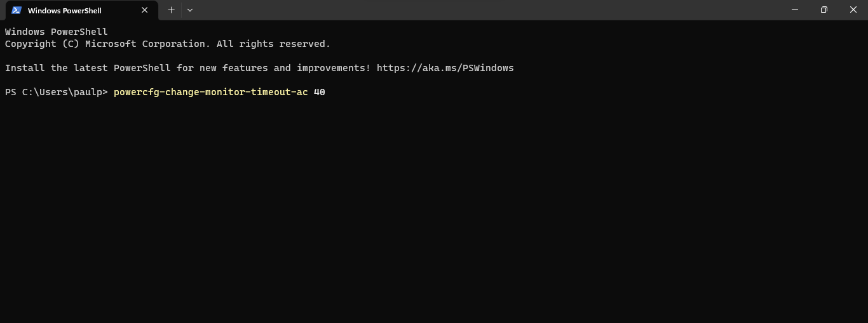Image resolution: width=868 pixels, height=323 pixels.
Task: Close the Windows Terminal window
Action: (853, 10)
